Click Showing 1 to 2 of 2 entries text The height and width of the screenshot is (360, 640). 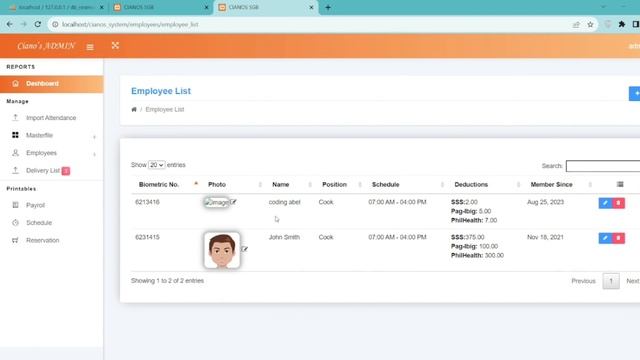point(167,281)
